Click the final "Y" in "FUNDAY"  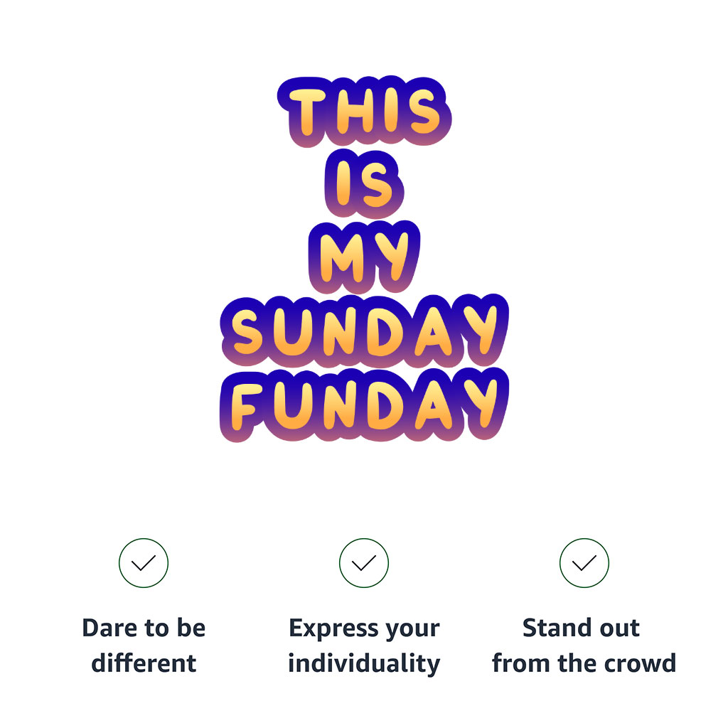point(478,405)
